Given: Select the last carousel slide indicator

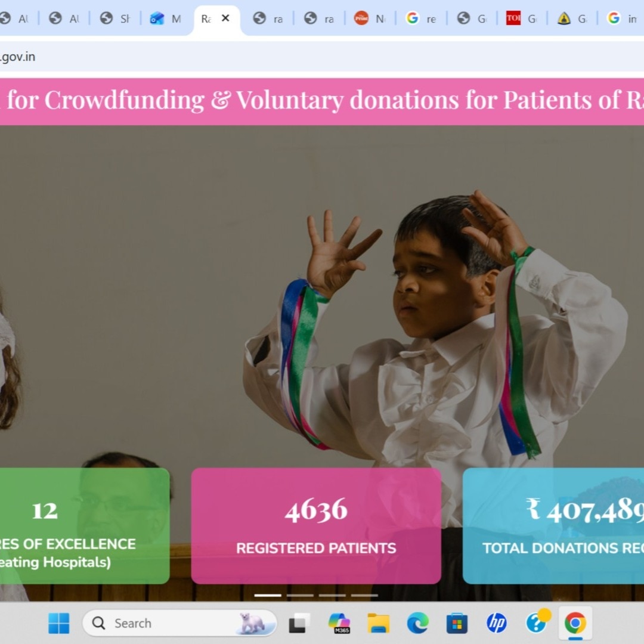Looking at the screenshot, I should 364,595.
